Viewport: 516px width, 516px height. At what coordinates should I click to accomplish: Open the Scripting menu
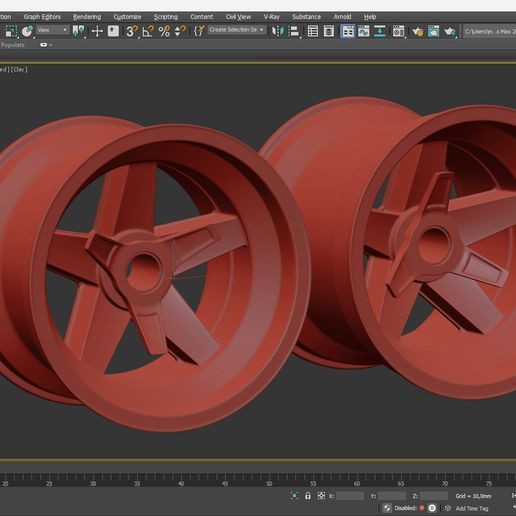click(166, 17)
